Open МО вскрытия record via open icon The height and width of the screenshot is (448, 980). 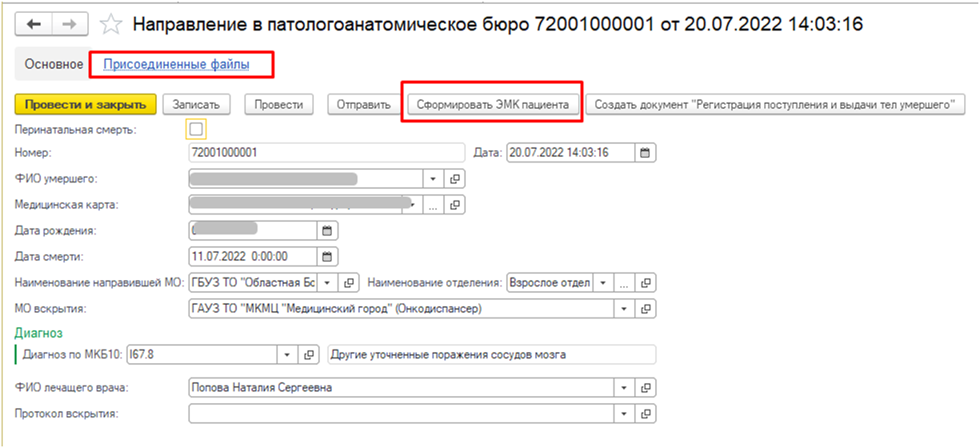(x=646, y=309)
